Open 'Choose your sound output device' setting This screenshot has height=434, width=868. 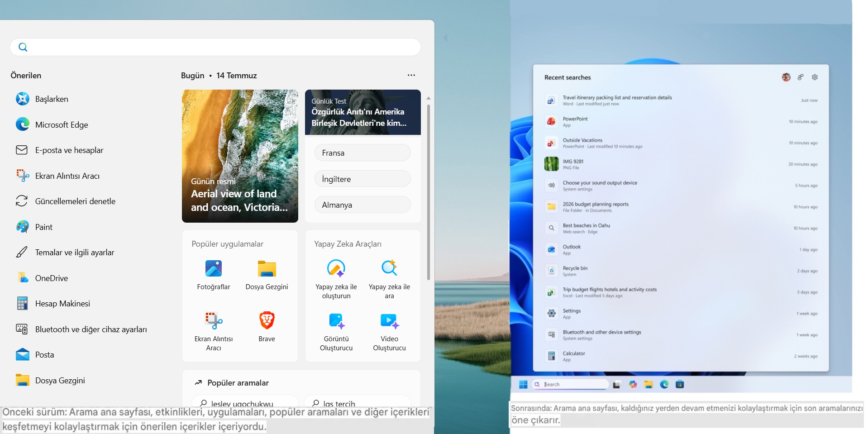coord(681,185)
